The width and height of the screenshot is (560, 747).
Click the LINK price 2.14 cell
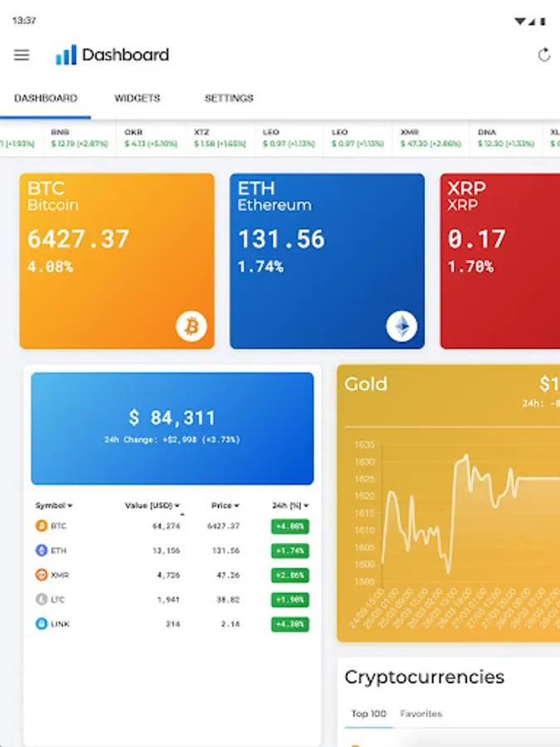pos(231,624)
